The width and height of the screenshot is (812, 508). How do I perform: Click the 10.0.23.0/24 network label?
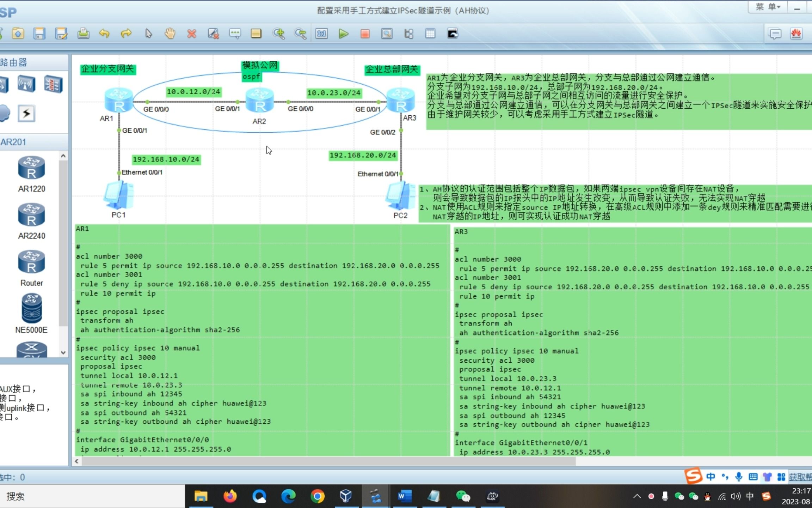[334, 93]
